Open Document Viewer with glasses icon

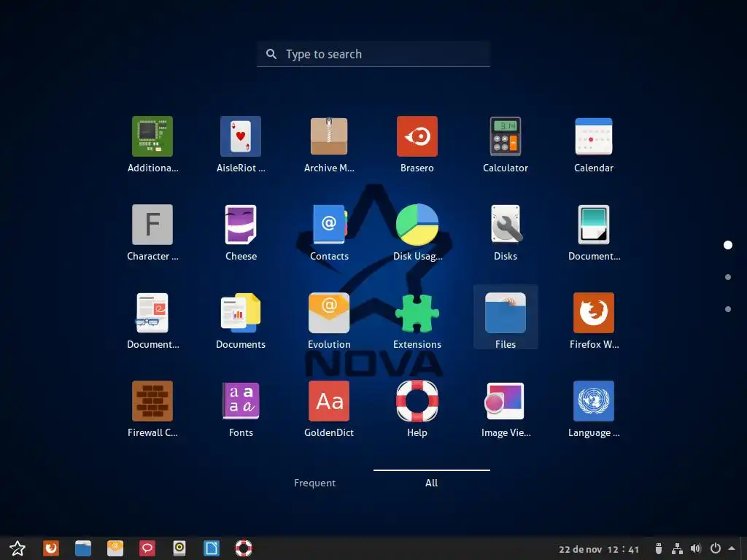pyautogui.click(x=152, y=321)
